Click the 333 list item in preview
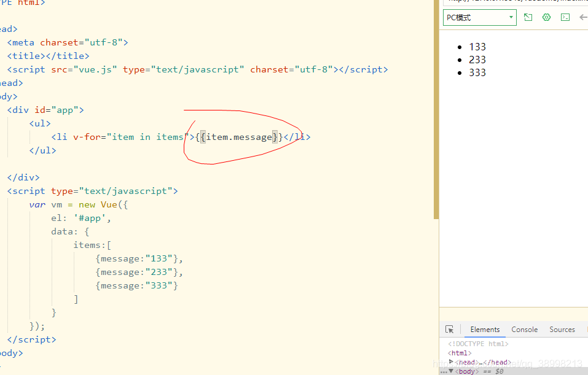Screen dimensions: 588x375 pos(477,72)
